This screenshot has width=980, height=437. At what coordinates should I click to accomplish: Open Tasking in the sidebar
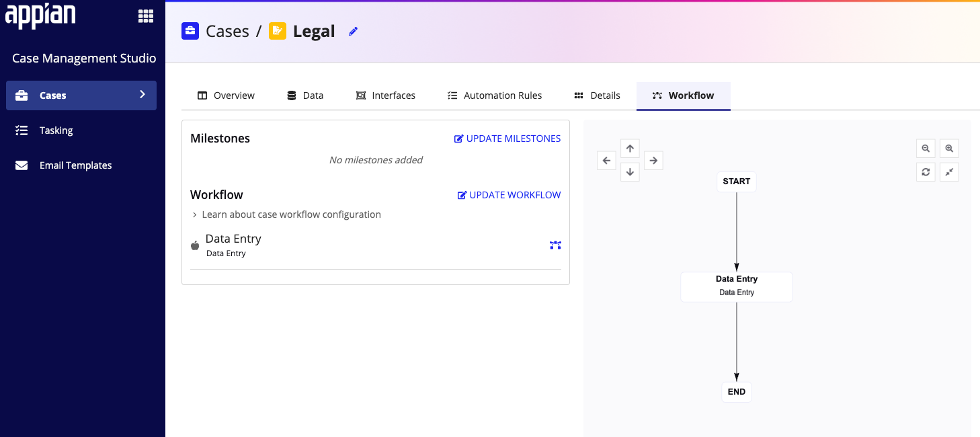pos(81,130)
